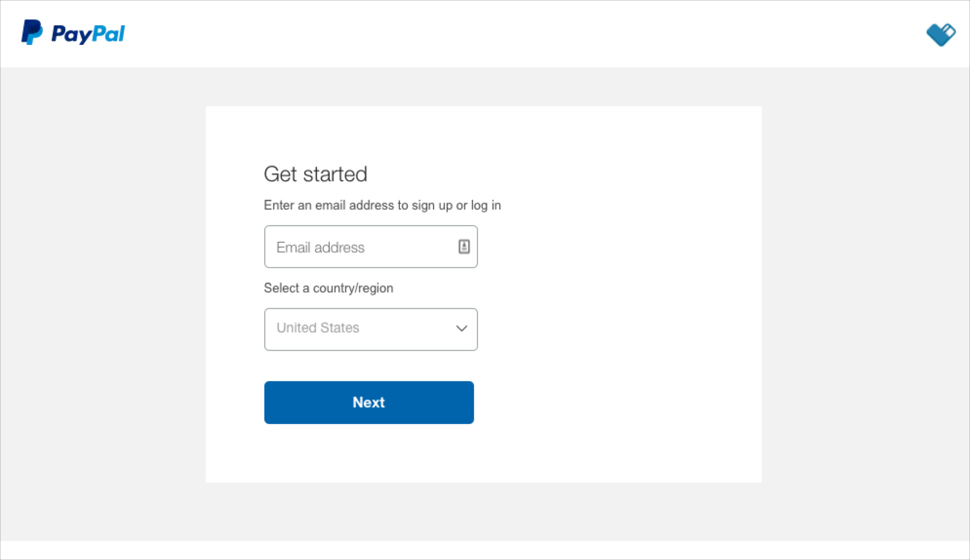Open the country/region dropdown
970x560 pixels.
pyautogui.click(x=371, y=329)
